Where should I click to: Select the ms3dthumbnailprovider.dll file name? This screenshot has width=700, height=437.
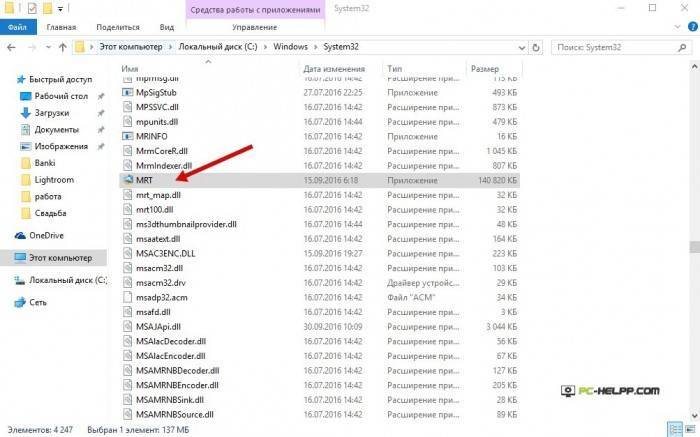[186, 224]
